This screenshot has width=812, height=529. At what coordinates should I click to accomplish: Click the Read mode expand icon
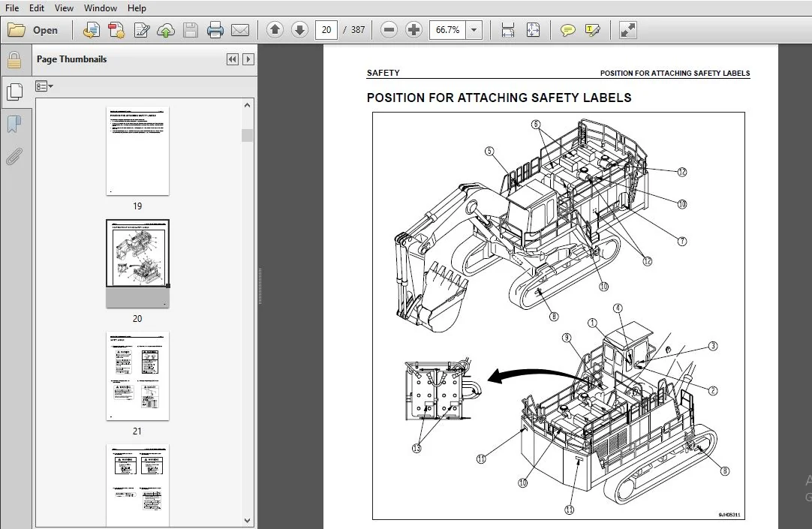(627, 30)
